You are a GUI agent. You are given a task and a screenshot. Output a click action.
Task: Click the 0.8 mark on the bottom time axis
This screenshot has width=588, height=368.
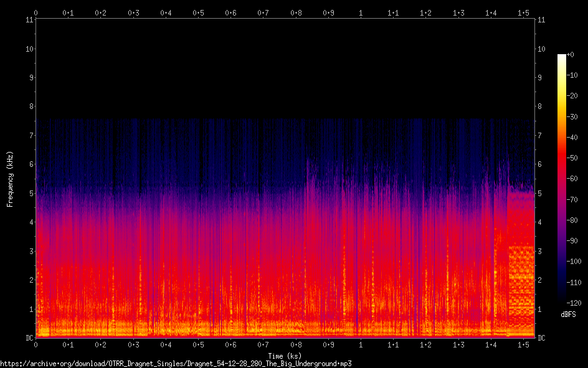point(296,345)
